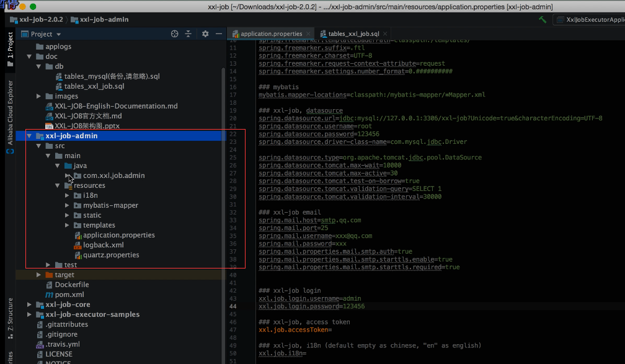The image size is (625, 364).
Task: Click yellow minimize button of the window
Action: pyautogui.click(x=23, y=6)
